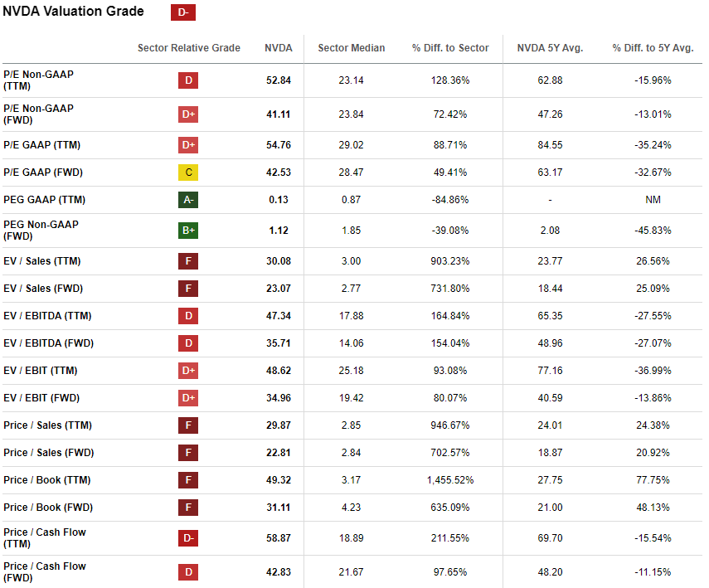Click the Sector Median column header
Viewport: 709px width, 588px height.
352,48
